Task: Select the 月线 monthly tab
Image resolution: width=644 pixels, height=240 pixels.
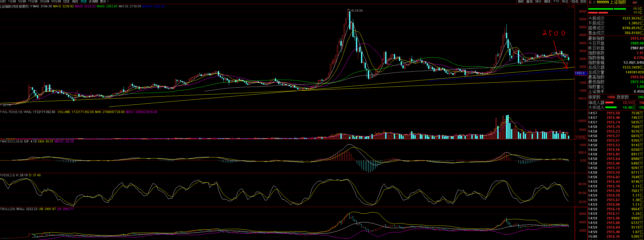Action: click(x=83, y=2)
